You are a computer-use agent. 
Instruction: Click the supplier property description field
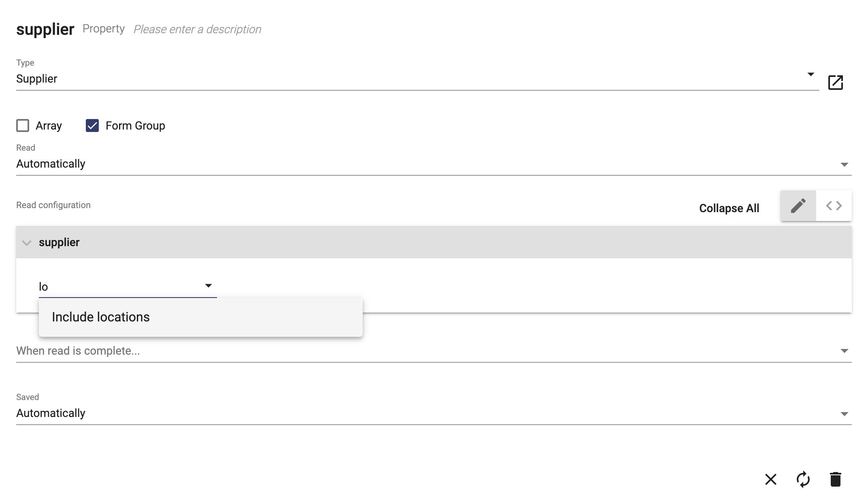point(197,28)
